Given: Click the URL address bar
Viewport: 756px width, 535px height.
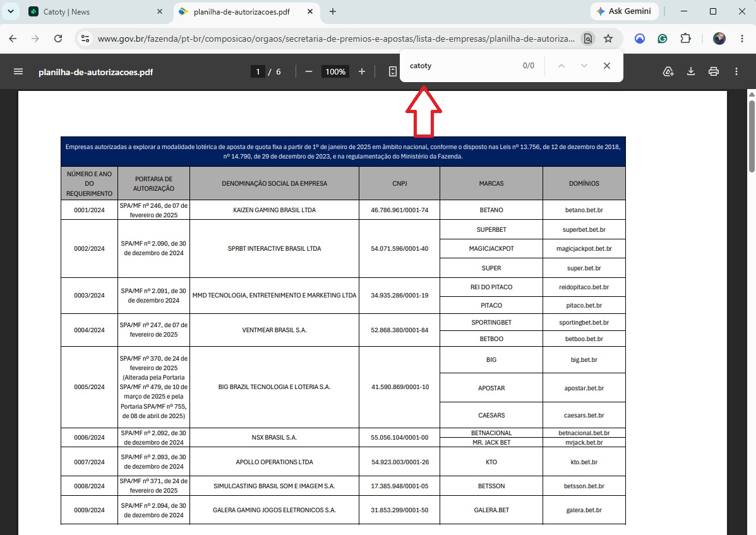Looking at the screenshot, I should pyautogui.click(x=335, y=39).
